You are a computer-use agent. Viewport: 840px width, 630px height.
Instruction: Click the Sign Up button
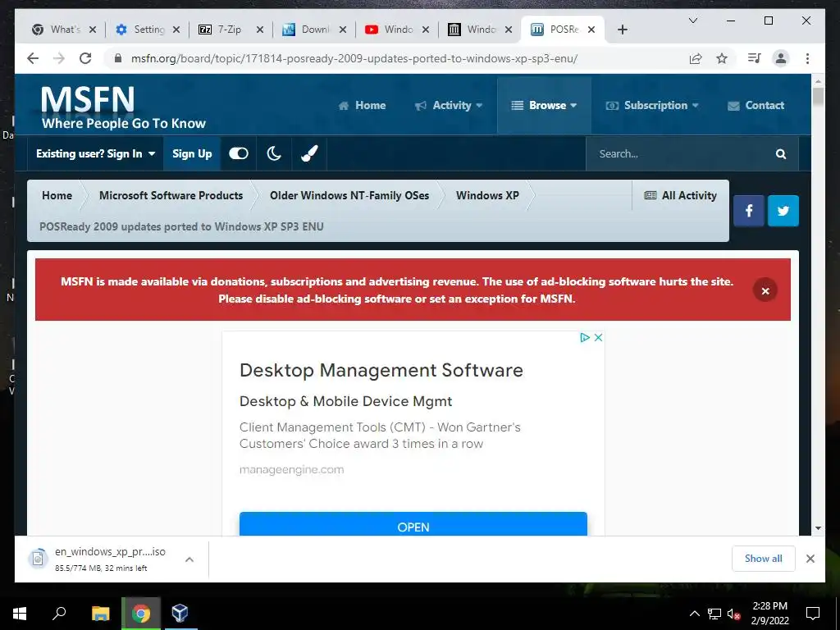click(192, 153)
